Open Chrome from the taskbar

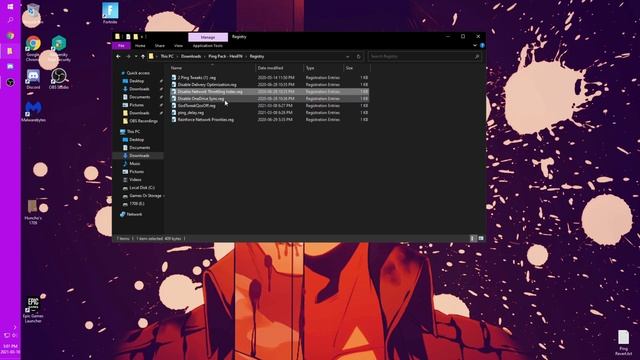pos(10,36)
